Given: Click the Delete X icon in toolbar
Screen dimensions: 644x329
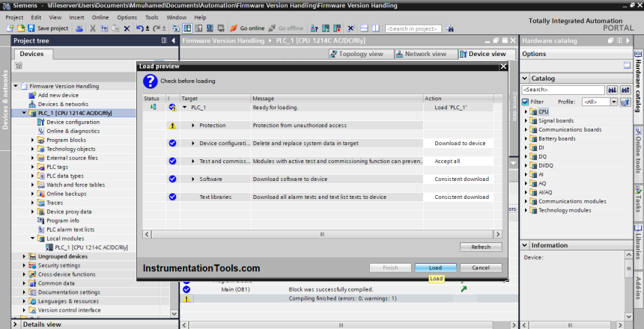Looking at the screenshot, I should 127,28.
